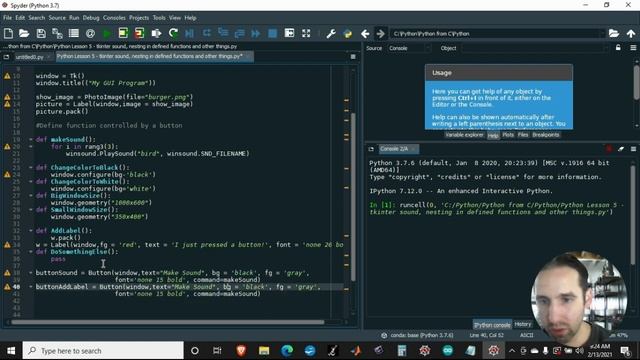Image resolution: width=640 pixels, height=360 pixels.
Task: Open the console tab browser icon
Action: tap(371, 149)
